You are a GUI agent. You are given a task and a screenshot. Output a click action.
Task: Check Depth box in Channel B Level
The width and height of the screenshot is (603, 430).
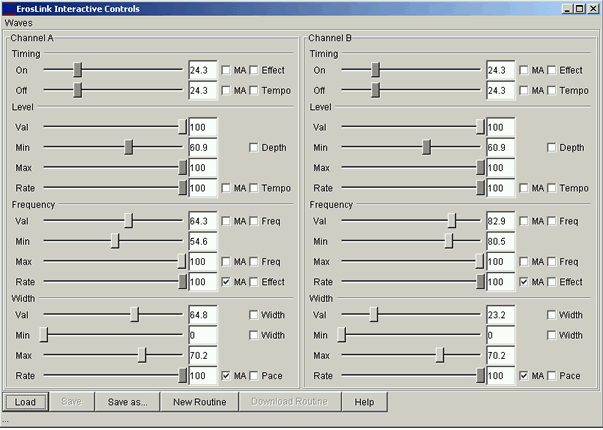(x=551, y=147)
